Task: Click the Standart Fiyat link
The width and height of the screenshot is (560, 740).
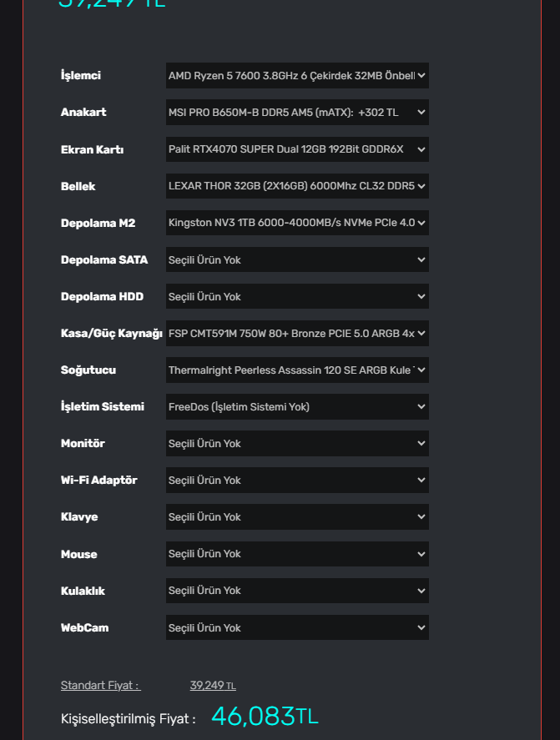Action: [x=100, y=686]
